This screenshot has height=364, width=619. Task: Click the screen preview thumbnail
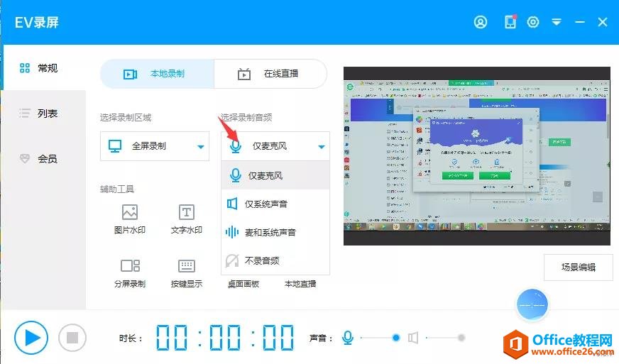pos(477,156)
